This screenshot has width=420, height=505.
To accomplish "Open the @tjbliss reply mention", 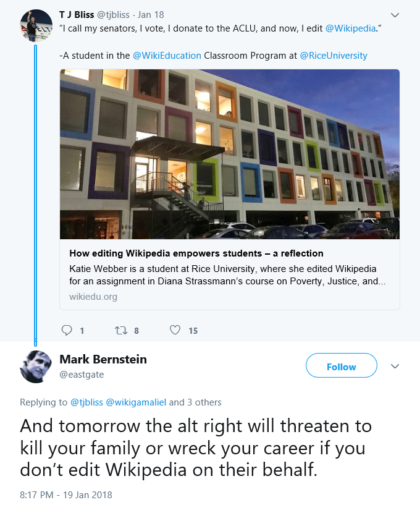I will tap(86, 402).
